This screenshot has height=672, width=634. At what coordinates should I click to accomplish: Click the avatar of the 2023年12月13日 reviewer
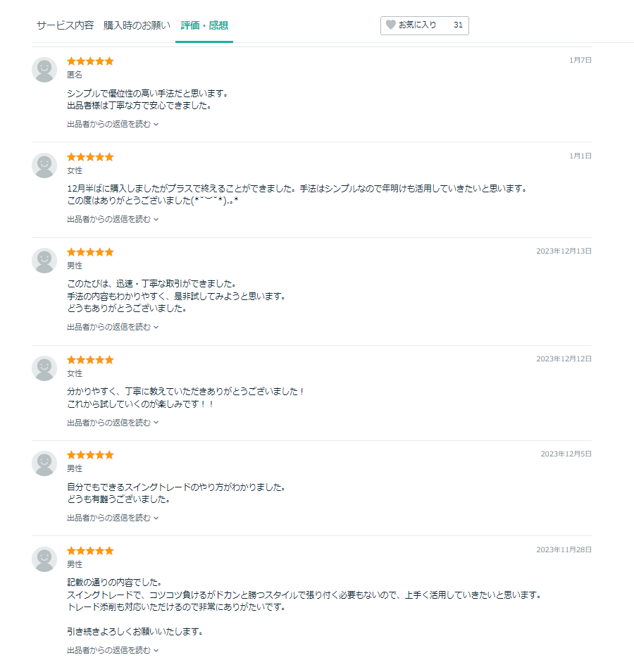click(x=44, y=261)
